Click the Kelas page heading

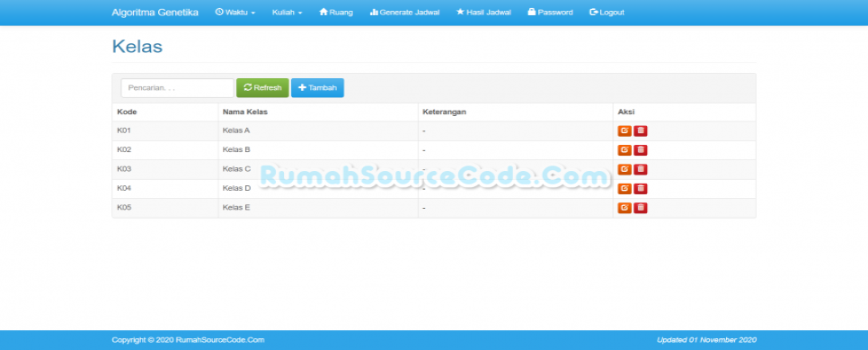click(x=137, y=47)
